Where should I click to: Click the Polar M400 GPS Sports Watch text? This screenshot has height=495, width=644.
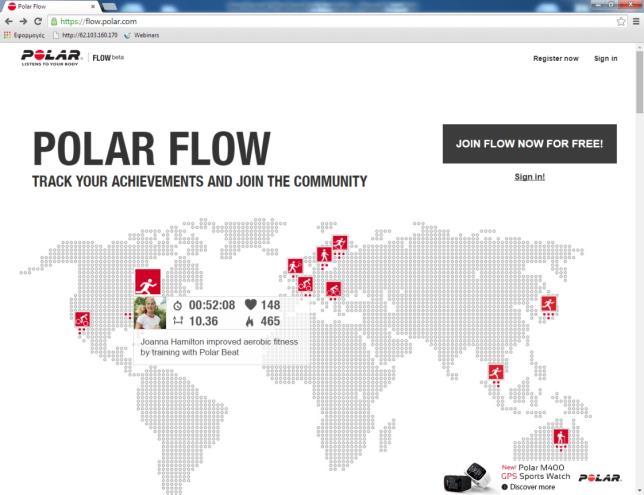[x=536, y=472]
